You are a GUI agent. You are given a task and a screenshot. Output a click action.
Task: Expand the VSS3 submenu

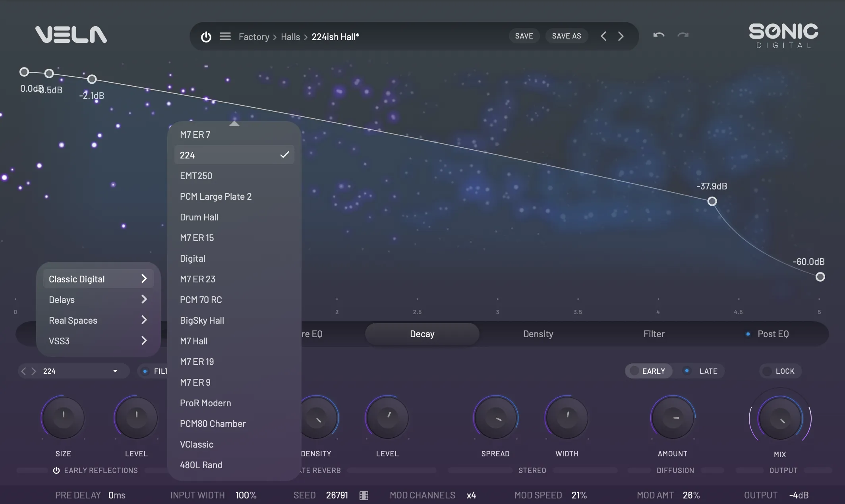[98, 341]
